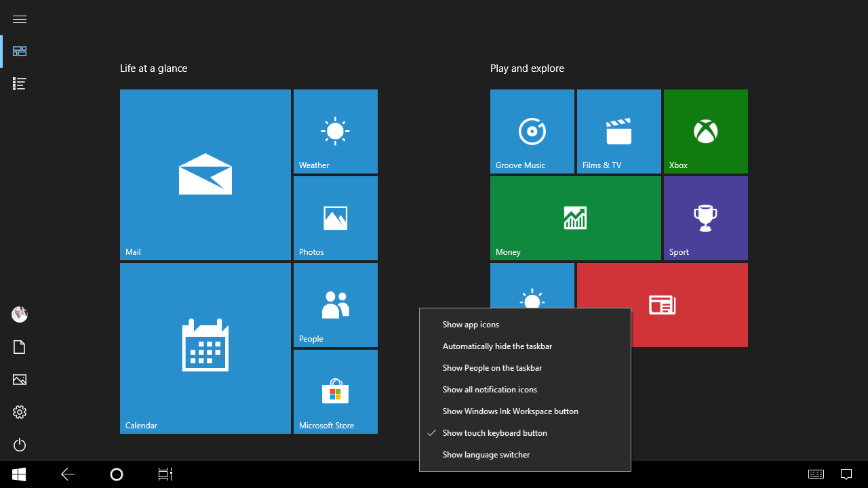868x488 pixels.
Task: Launch the Films & TV tile
Action: pos(619,131)
